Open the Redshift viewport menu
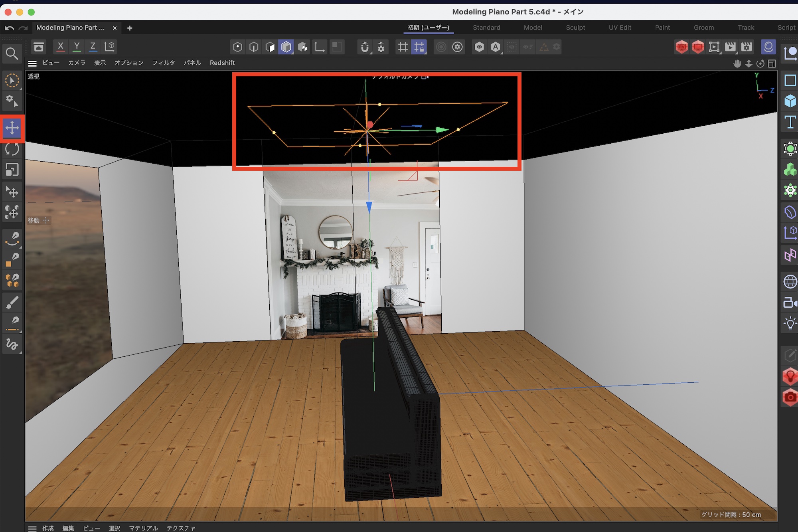The width and height of the screenshot is (798, 532). (x=222, y=63)
